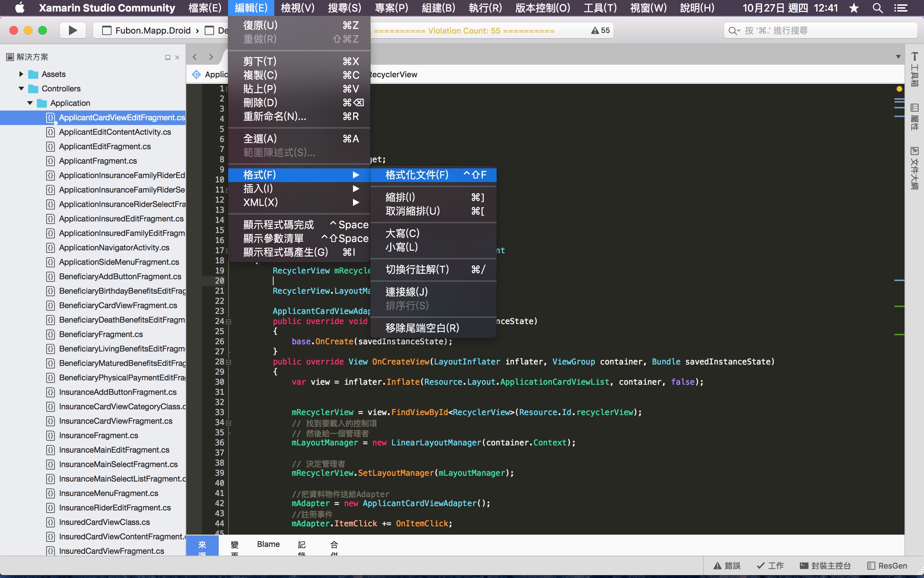This screenshot has height=578, width=924.
Task: Open ApplicantFragment.cs file
Action: click(x=98, y=161)
